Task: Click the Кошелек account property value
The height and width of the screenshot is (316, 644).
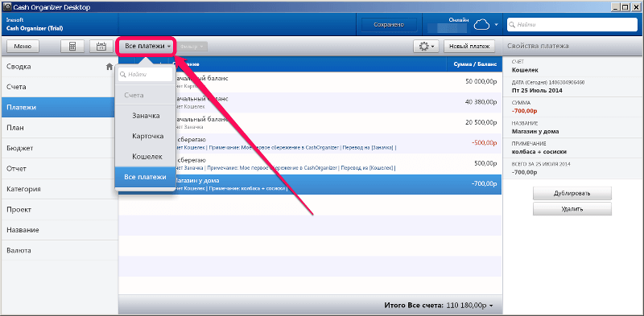Action: (x=525, y=70)
